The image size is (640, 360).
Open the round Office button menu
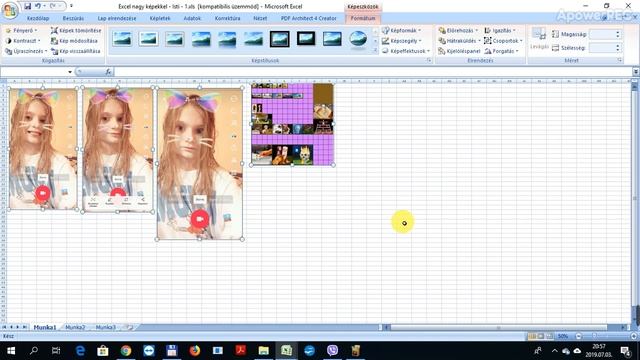tap(10, 10)
